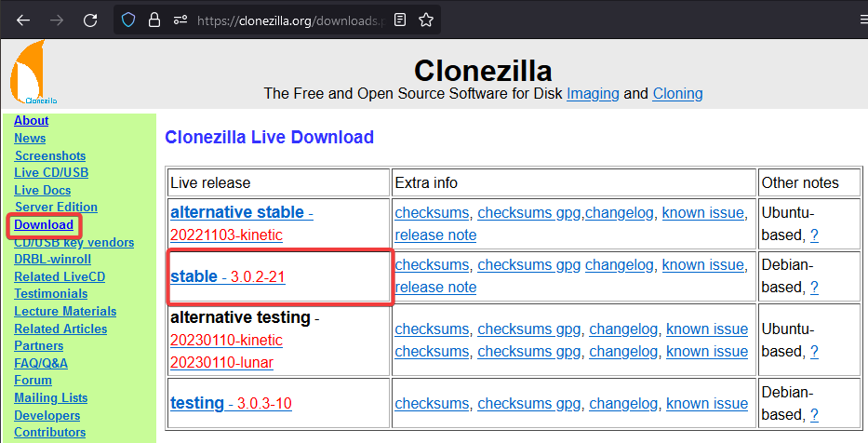Reload the page with the refresh icon
Screen dimensions: 868x443
[90, 20]
